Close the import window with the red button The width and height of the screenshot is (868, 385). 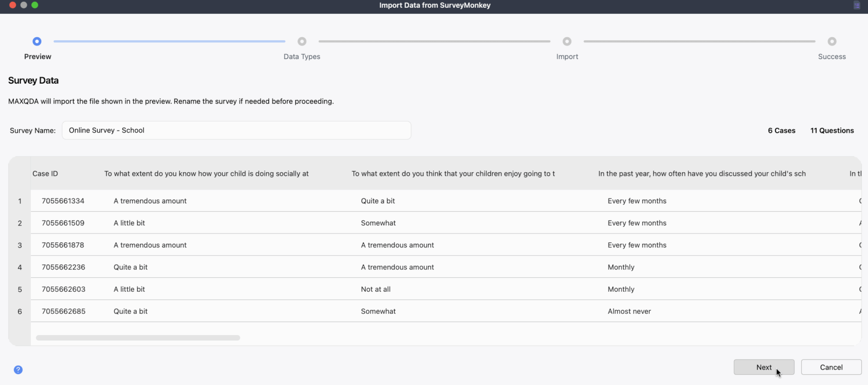click(13, 5)
